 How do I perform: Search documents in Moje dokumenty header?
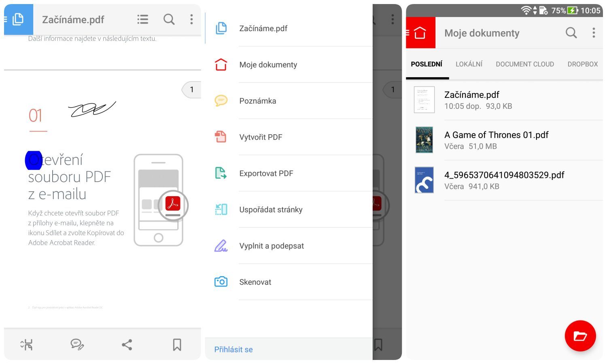tap(571, 33)
